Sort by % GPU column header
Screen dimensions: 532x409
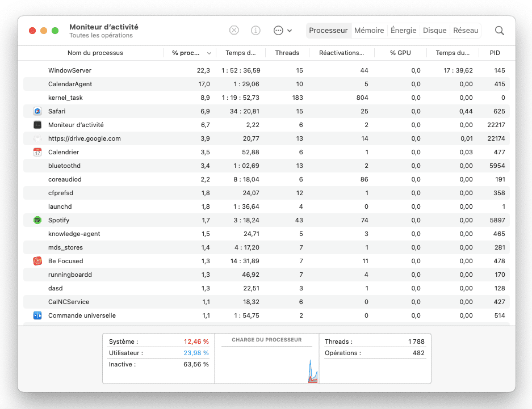pos(400,53)
